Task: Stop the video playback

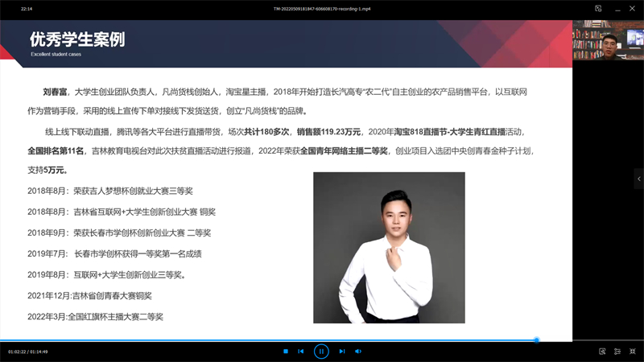Action: (x=286, y=352)
